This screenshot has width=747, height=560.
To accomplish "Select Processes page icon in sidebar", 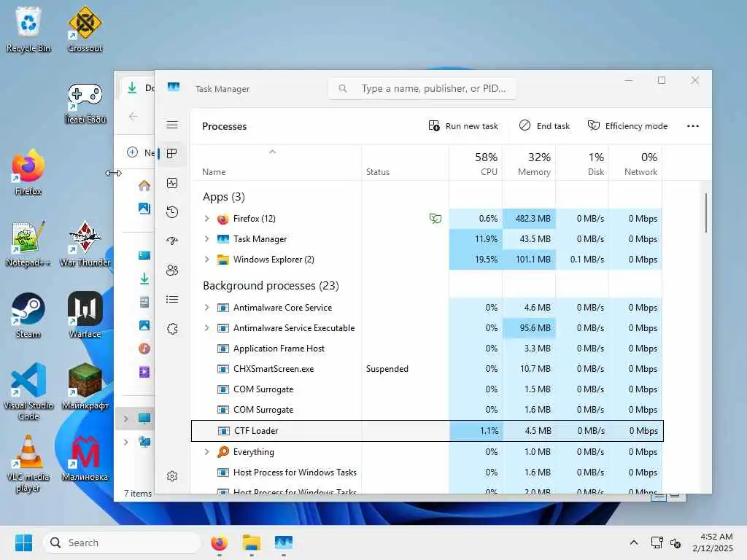I will point(172,153).
